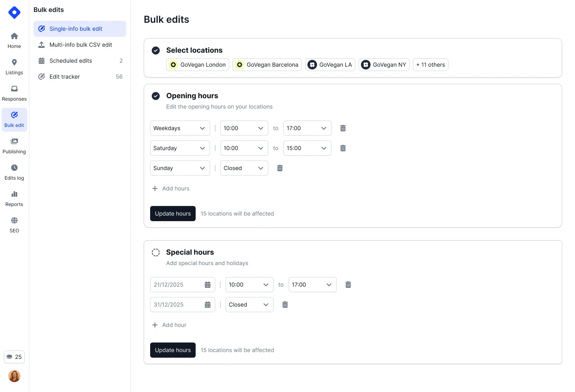Open the Responses panel from the sidebar

(14, 93)
